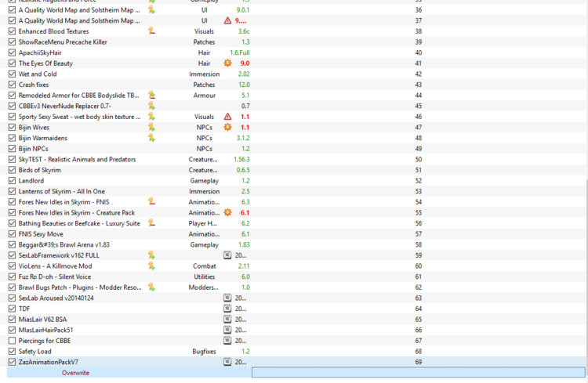Click calendar version icon on MiasLair V62 BSA row
The width and height of the screenshot is (588, 383).
click(x=227, y=320)
